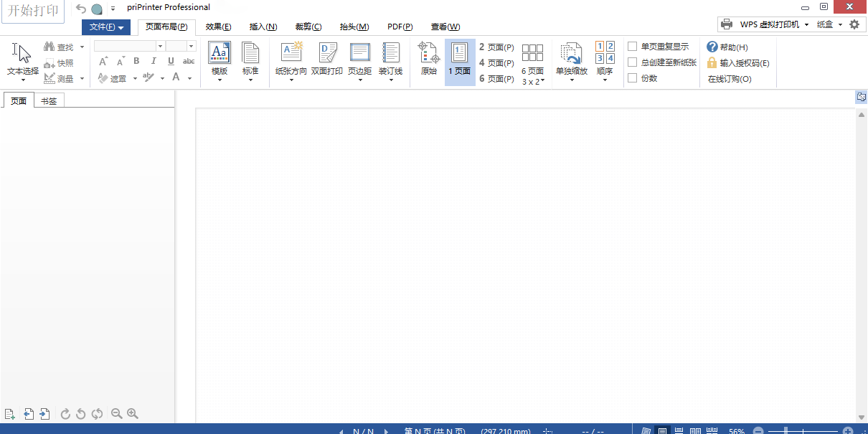Image resolution: width=868 pixels, height=434 pixels.
Task: Click the status bar zoom minus button
Action: [x=758, y=431]
